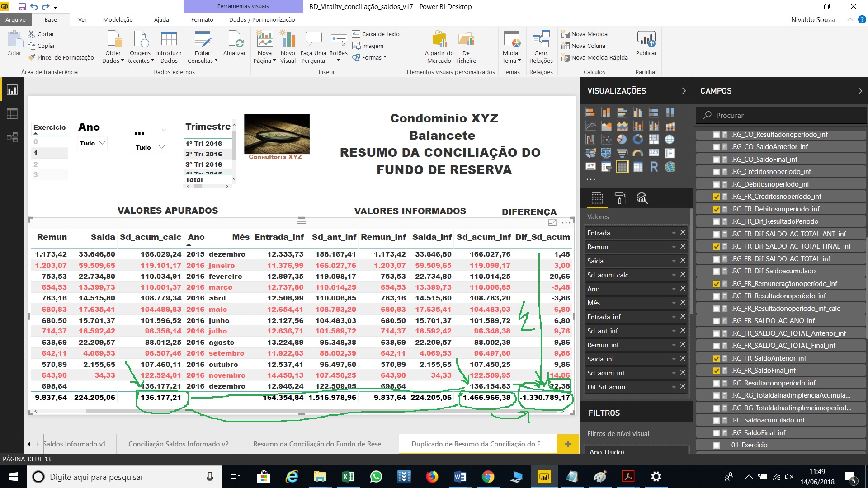Switch to Data view in left sidebar
The image size is (868, 488).
pyautogui.click(x=12, y=113)
